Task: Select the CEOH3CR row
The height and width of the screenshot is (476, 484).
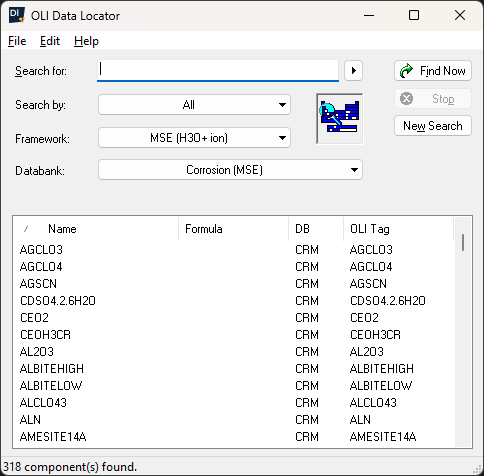Action: 234,335
